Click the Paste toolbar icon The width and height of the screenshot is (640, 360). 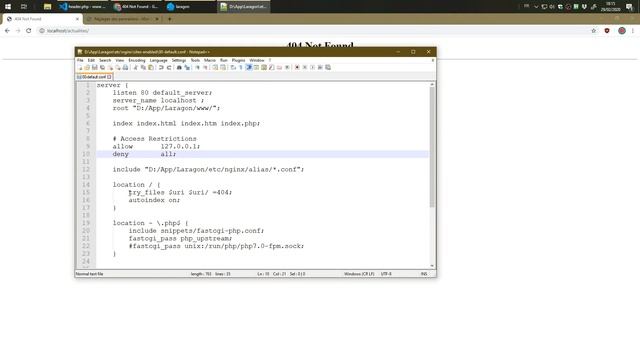click(x=151, y=67)
